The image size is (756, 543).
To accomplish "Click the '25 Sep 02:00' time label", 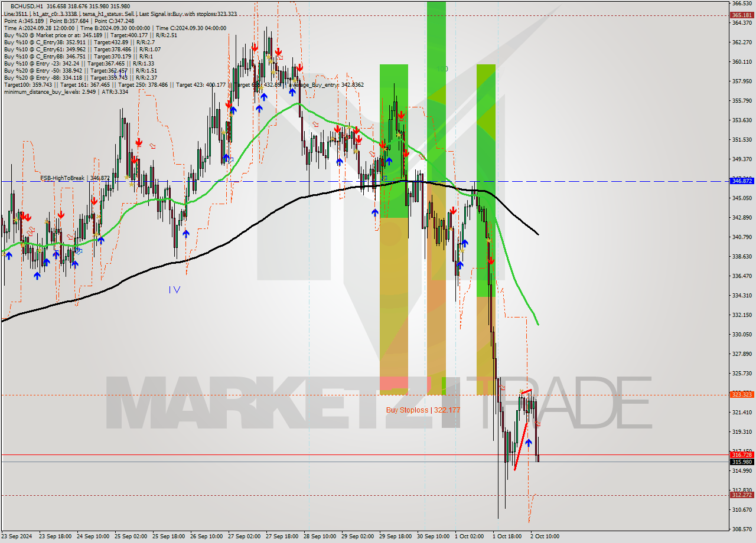I will [131, 537].
